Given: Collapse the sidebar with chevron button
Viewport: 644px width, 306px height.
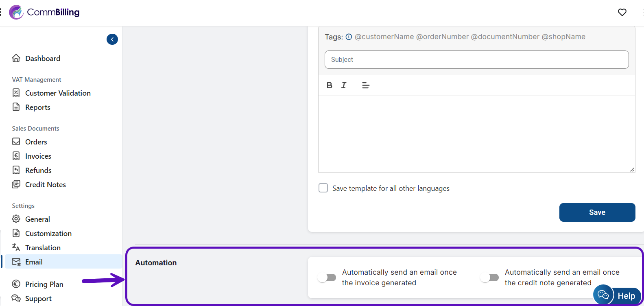Looking at the screenshot, I should 112,39.
